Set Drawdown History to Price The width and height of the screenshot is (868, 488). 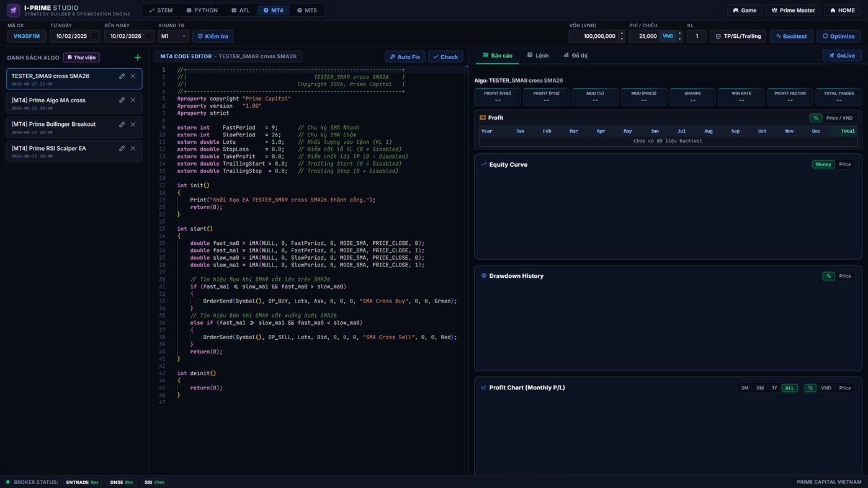845,276
